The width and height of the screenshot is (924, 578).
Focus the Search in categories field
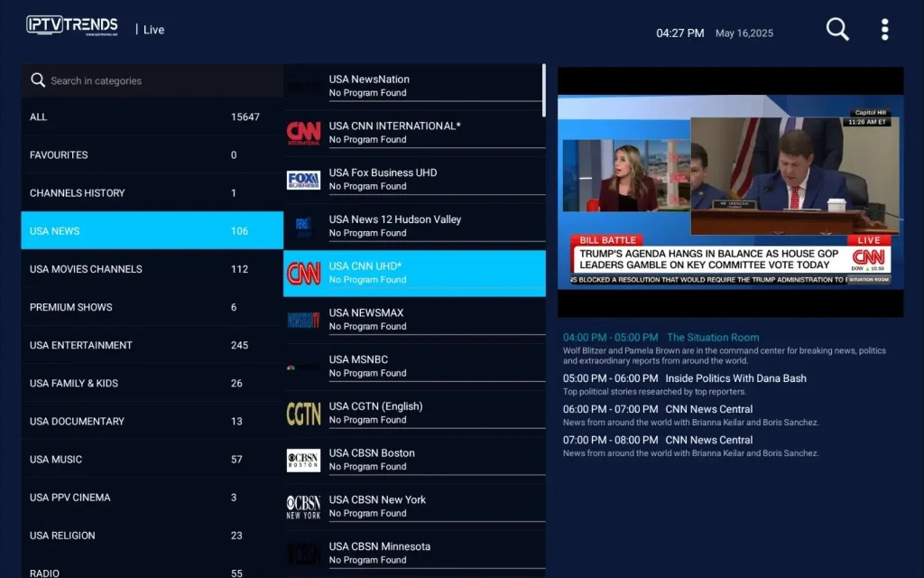coord(152,80)
